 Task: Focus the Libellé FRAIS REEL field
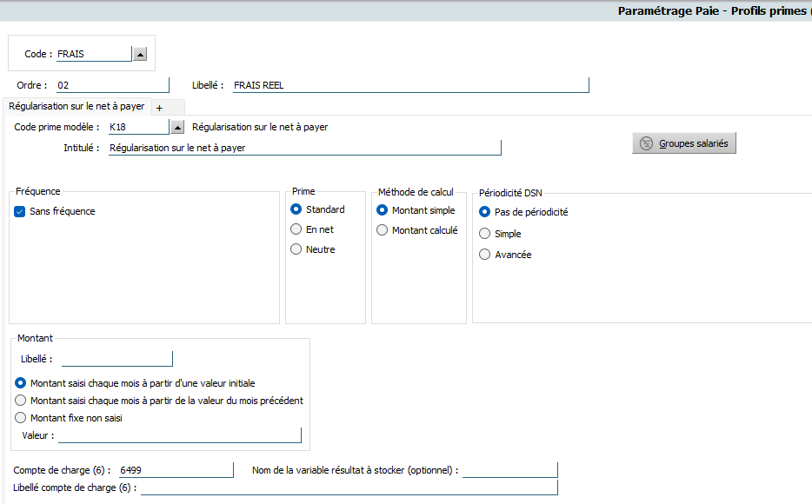click(x=410, y=85)
